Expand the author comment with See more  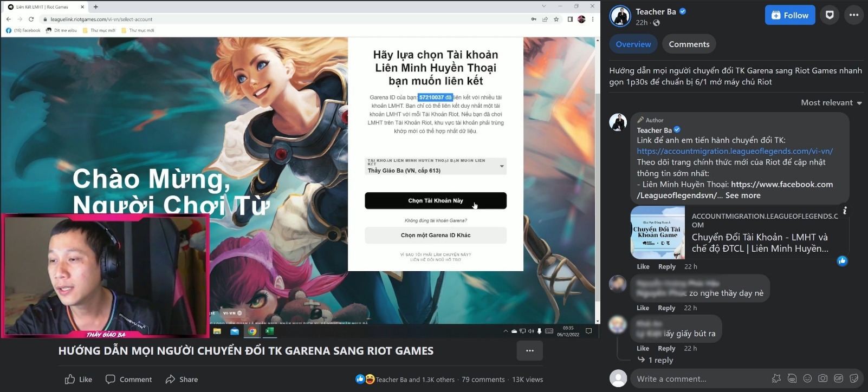tap(743, 195)
